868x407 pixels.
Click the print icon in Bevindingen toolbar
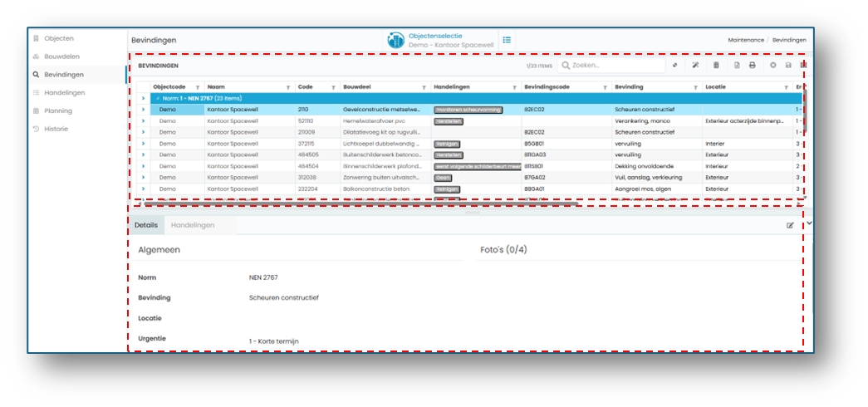point(753,66)
